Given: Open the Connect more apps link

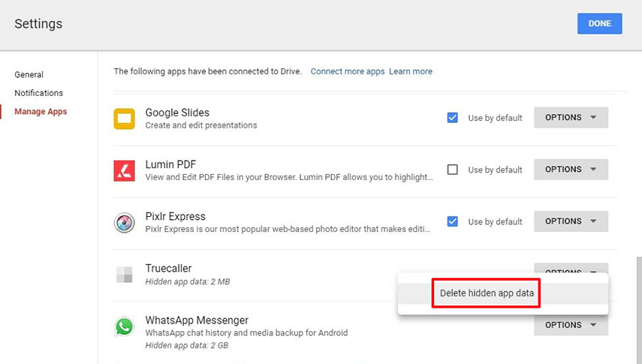Looking at the screenshot, I should [x=348, y=71].
